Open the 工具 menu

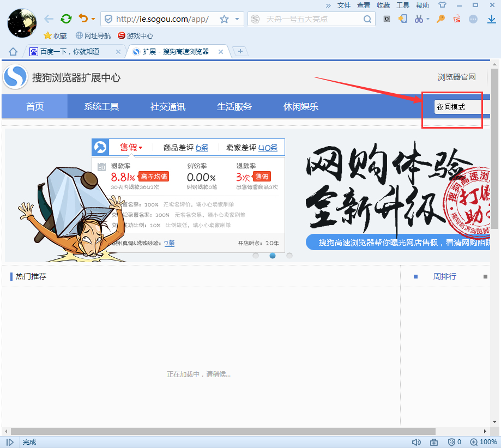point(402,5)
